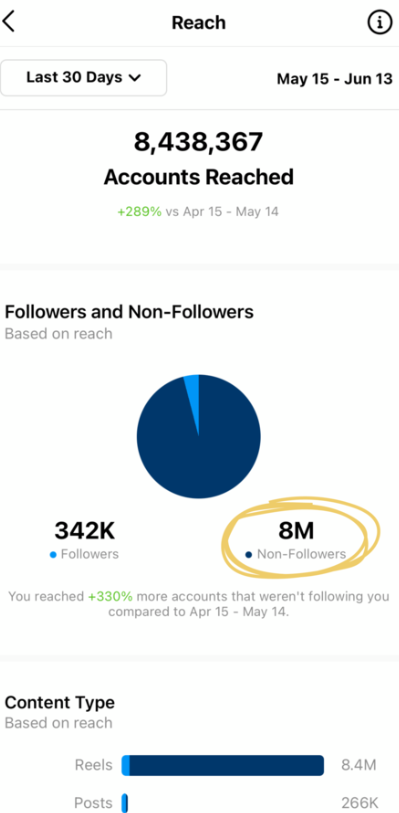
Task: Tap the 342K Followers count
Action: [x=84, y=530]
